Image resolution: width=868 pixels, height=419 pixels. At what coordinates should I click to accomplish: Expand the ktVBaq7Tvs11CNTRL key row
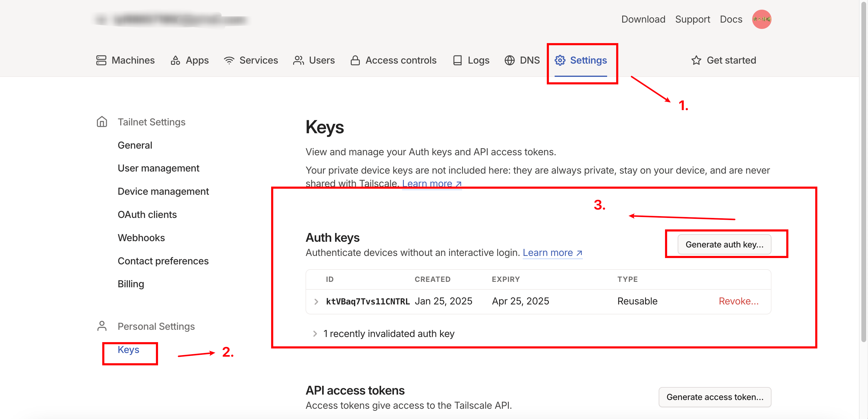(x=316, y=301)
